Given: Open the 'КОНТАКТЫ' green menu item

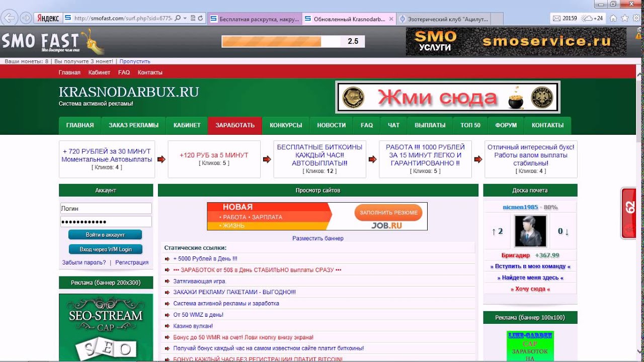Looking at the screenshot, I should [x=548, y=126].
